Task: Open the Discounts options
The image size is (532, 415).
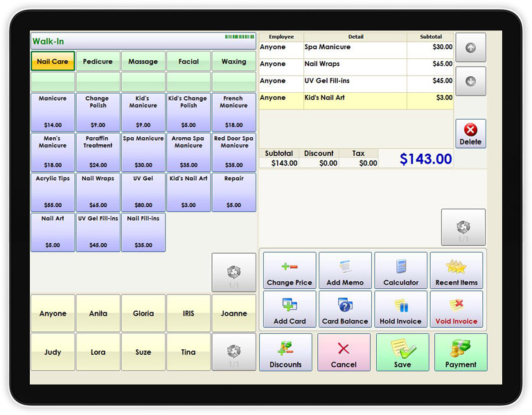Action: click(x=285, y=352)
